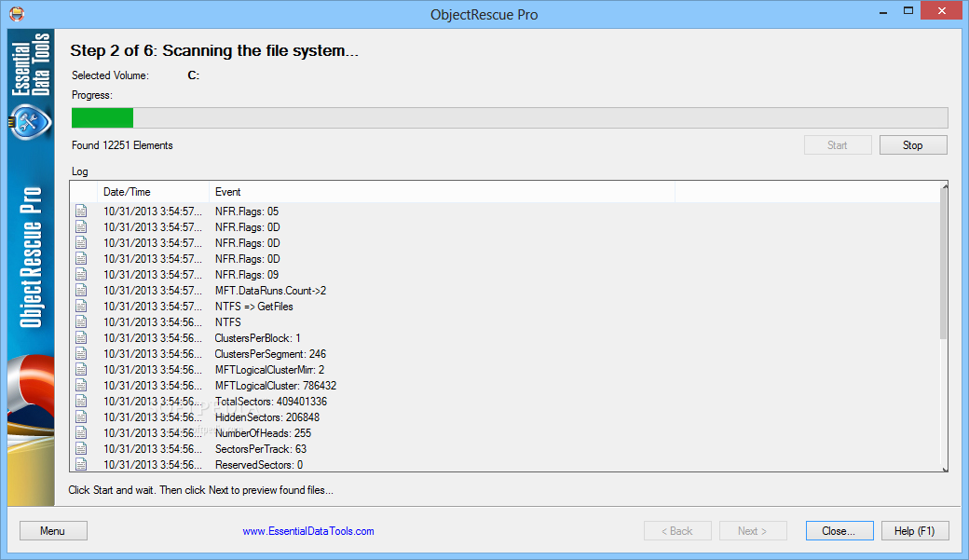Click document icon next to MFT.DataRuns.Count->2
This screenshot has width=969, height=560.
pos(81,291)
